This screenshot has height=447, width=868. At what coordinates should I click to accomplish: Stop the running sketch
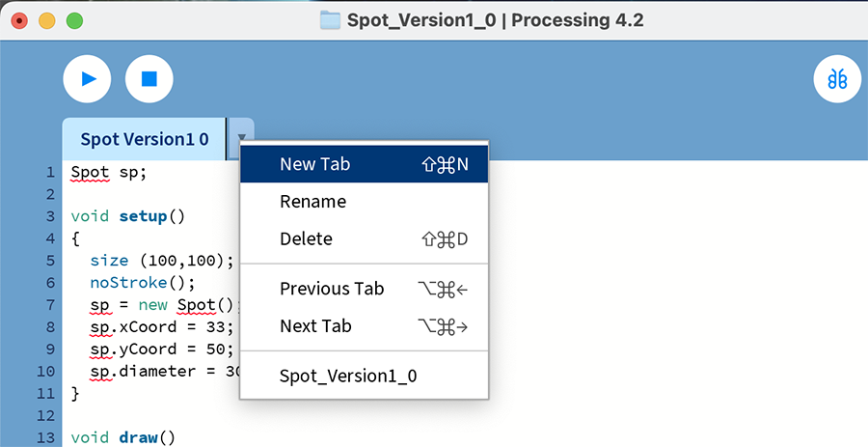click(x=149, y=79)
